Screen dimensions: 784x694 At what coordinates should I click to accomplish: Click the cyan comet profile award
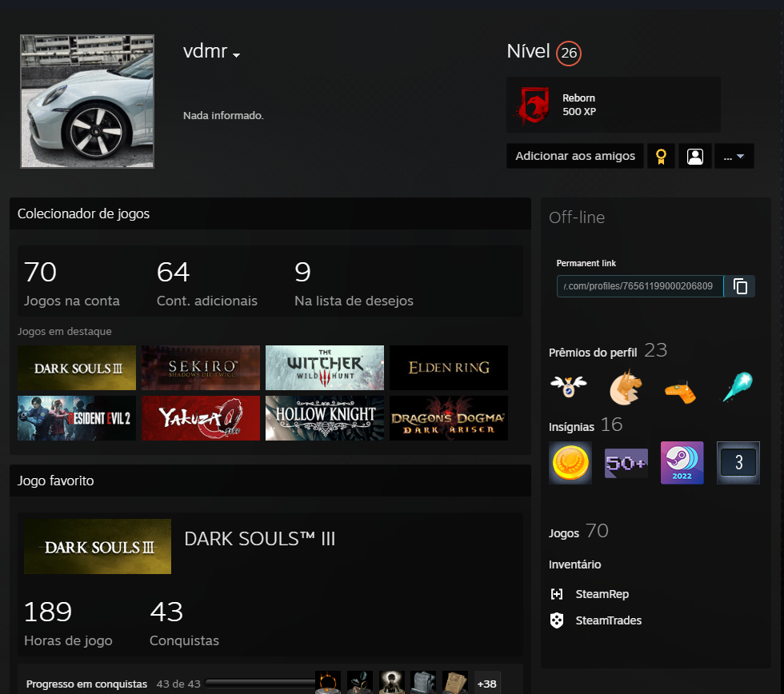(738, 387)
